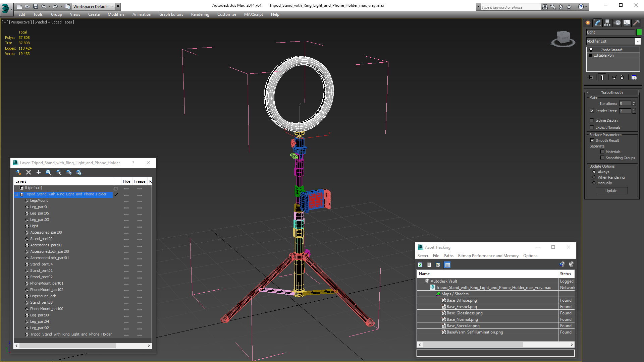This screenshot has height=362, width=644.
Task: Collapse the Tripod_Stand layer tree
Action: tap(16, 194)
